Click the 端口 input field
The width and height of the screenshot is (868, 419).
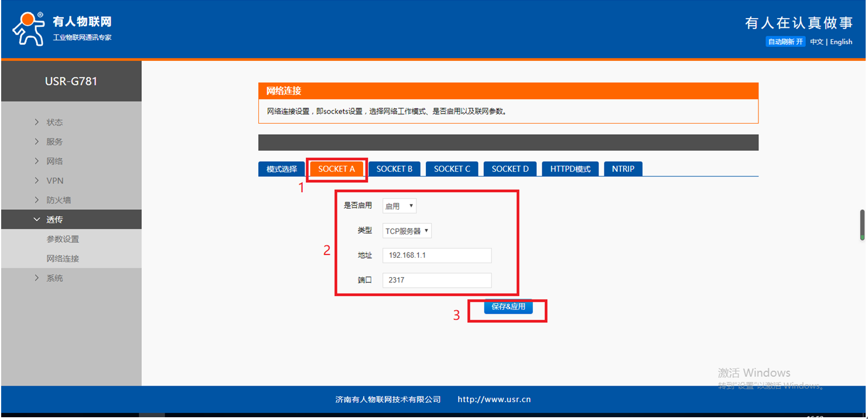437,280
